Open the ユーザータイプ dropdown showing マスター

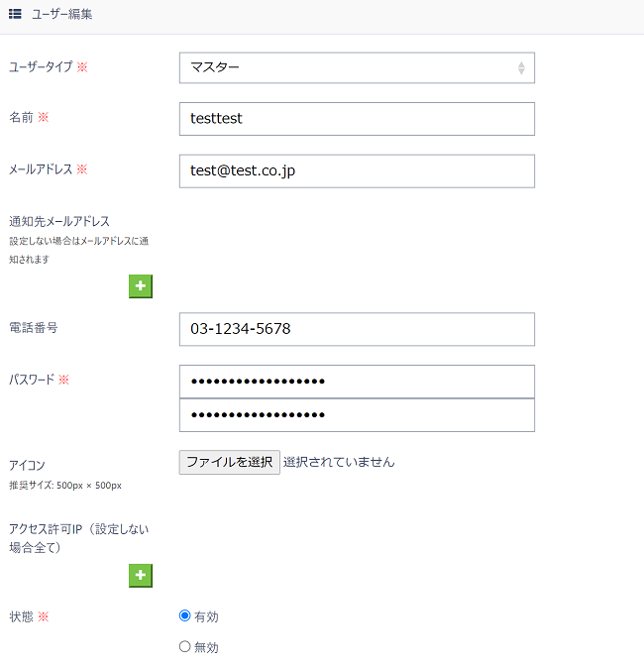(357, 67)
